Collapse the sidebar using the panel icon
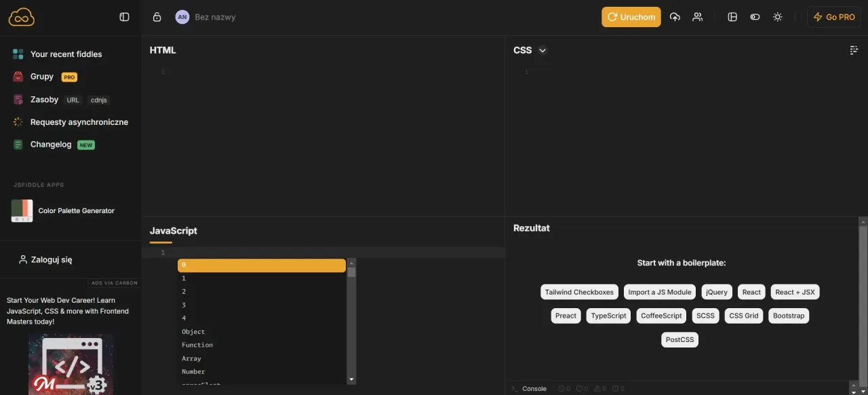The image size is (868, 395). [124, 16]
